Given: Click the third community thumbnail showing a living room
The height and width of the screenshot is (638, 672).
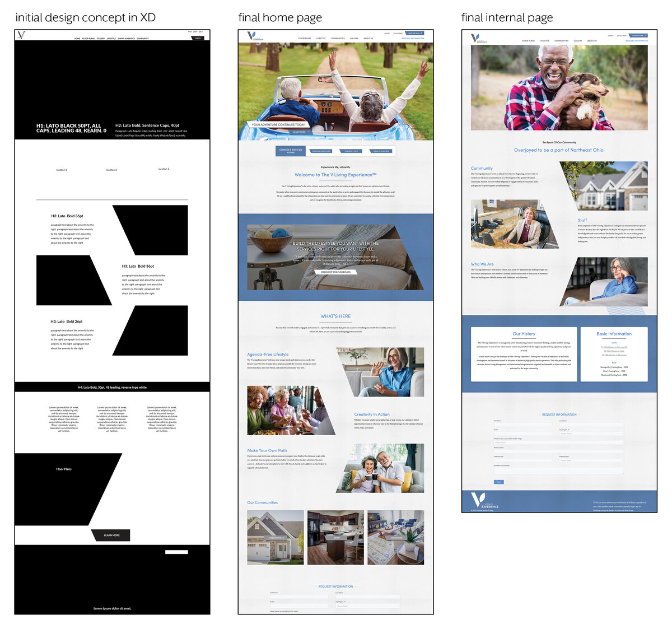Looking at the screenshot, I should [x=395, y=537].
